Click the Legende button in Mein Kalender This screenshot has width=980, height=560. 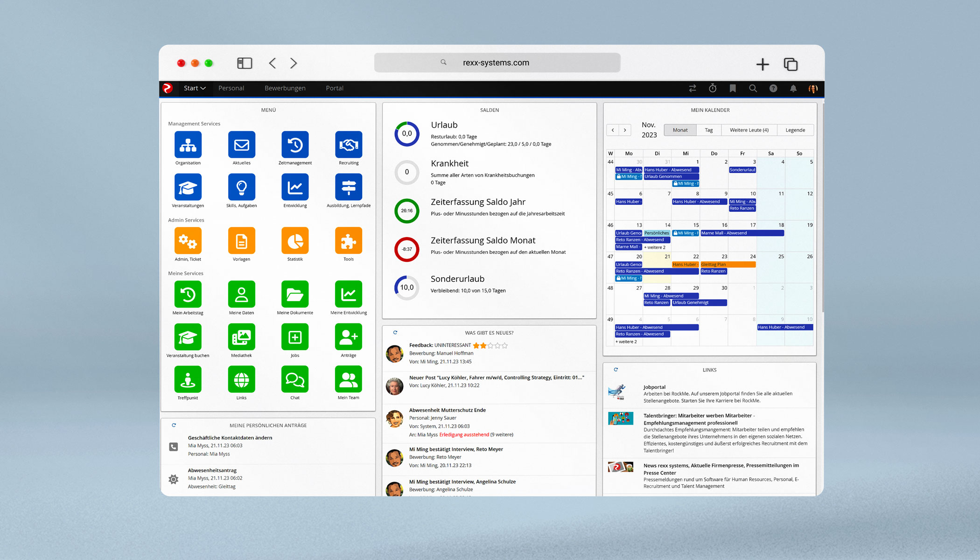tap(795, 130)
